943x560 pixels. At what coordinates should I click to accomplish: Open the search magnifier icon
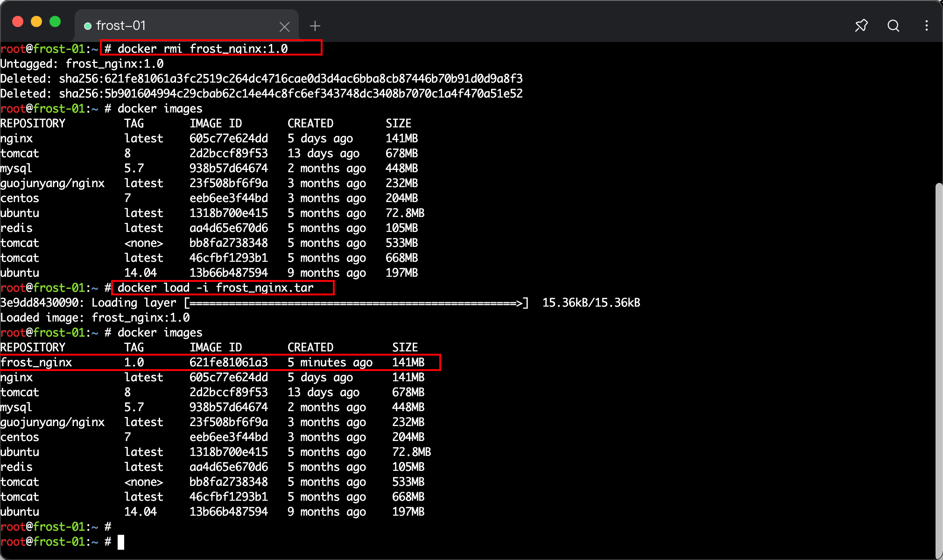point(894,26)
